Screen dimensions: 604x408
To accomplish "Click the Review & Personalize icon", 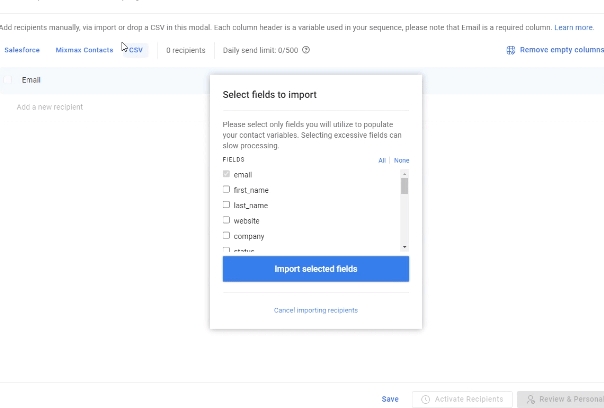I will pyautogui.click(x=531, y=399).
